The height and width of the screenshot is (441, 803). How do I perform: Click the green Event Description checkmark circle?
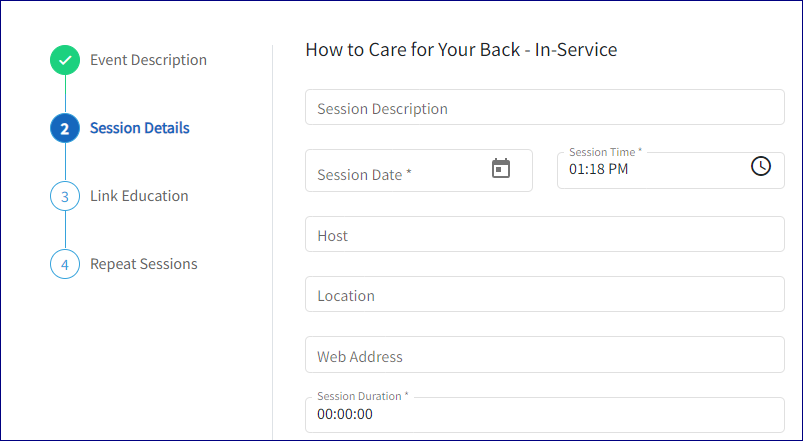click(65, 61)
